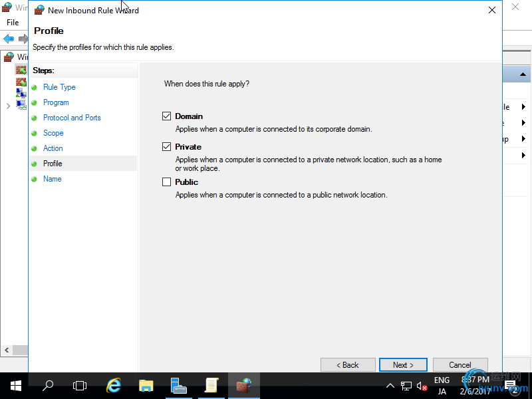The image size is (532, 399).
Task: Select the Inbound Rules tree icon
Action: click(21, 70)
